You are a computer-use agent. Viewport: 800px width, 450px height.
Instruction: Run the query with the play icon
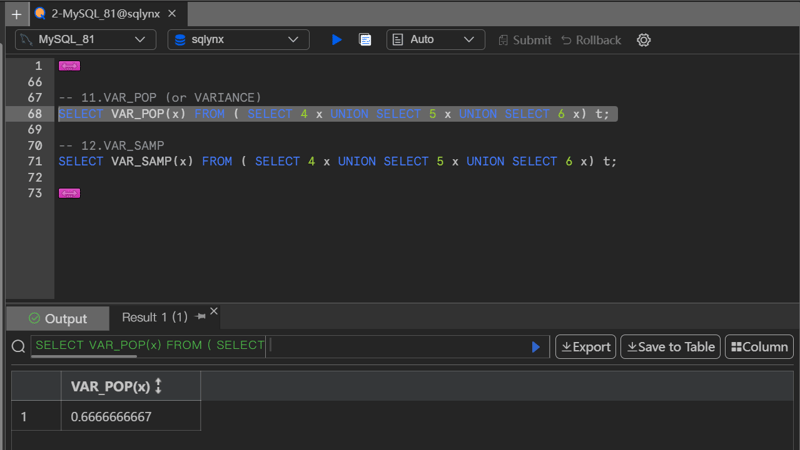pyautogui.click(x=336, y=39)
